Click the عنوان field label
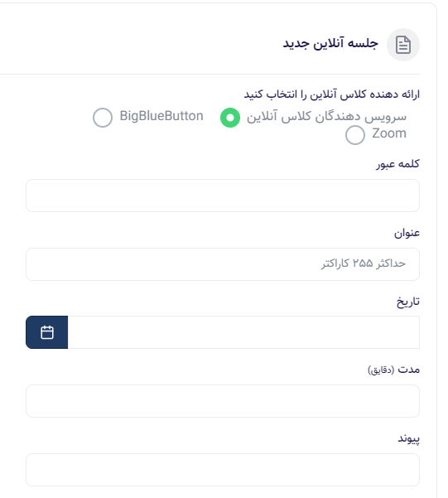 pyautogui.click(x=407, y=233)
